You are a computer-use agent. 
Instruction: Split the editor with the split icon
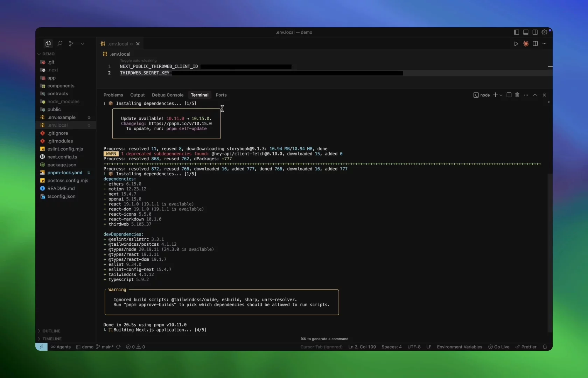[535, 44]
